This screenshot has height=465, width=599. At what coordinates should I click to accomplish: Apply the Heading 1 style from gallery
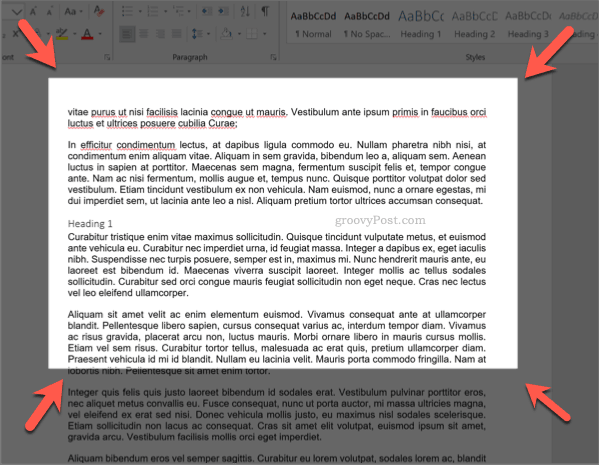(x=421, y=25)
